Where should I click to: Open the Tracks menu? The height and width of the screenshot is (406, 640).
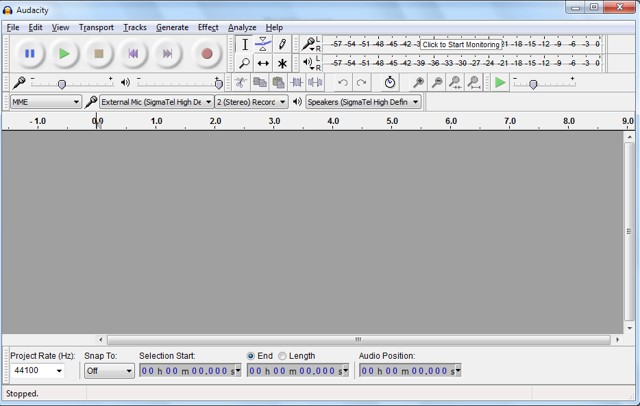(x=135, y=27)
